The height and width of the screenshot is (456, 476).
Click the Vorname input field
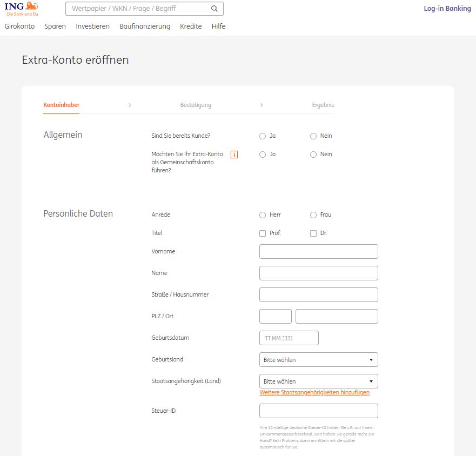tap(319, 252)
